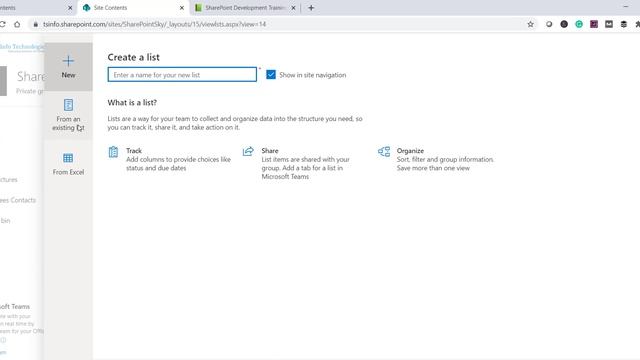This screenshot has height=360, width=640.
Task: Switch to the SharePoint Development Training tab
Action: pyautogui.click(x=244, y=8)
